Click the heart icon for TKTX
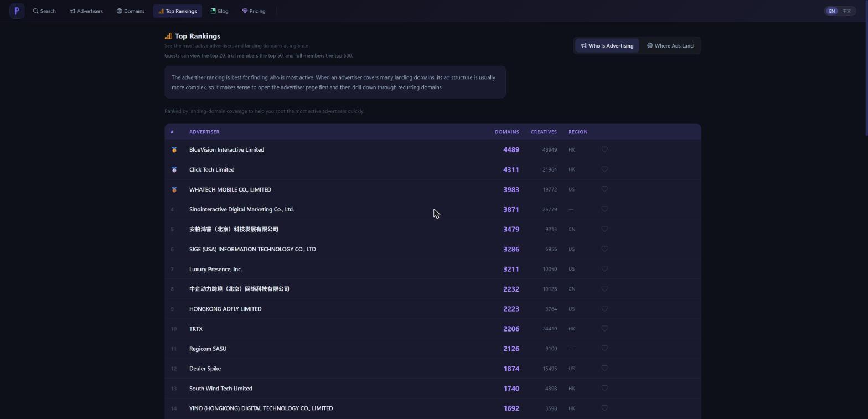Viewport: 868px width, 419px height. click(604, 329)
